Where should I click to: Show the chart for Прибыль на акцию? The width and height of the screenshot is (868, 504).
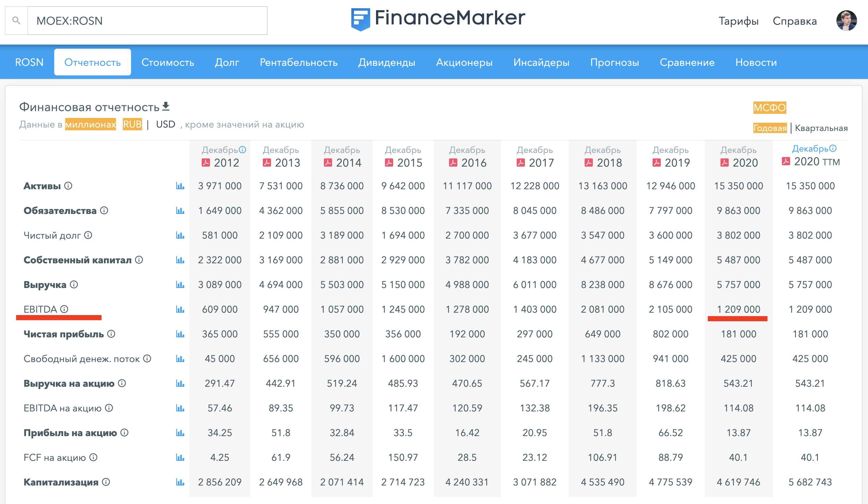coord(180,433)
